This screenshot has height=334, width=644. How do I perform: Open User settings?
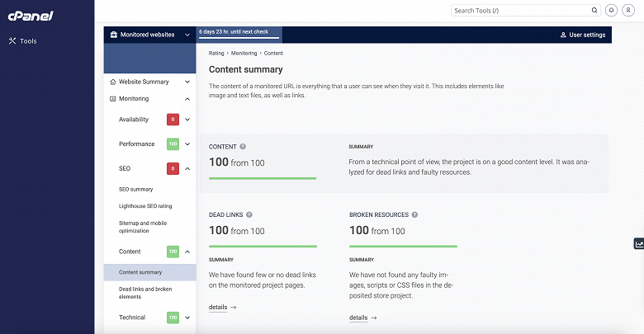click(x=582, y=35)
